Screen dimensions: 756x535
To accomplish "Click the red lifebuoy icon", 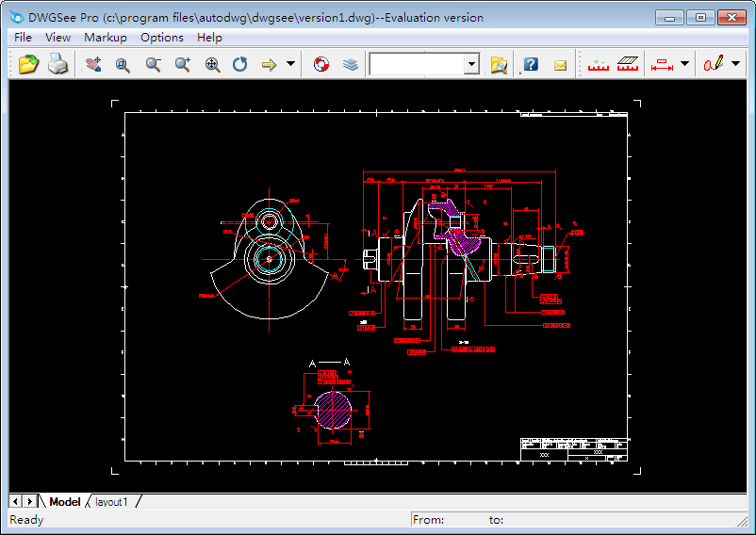I will click(x=321, y=64).
